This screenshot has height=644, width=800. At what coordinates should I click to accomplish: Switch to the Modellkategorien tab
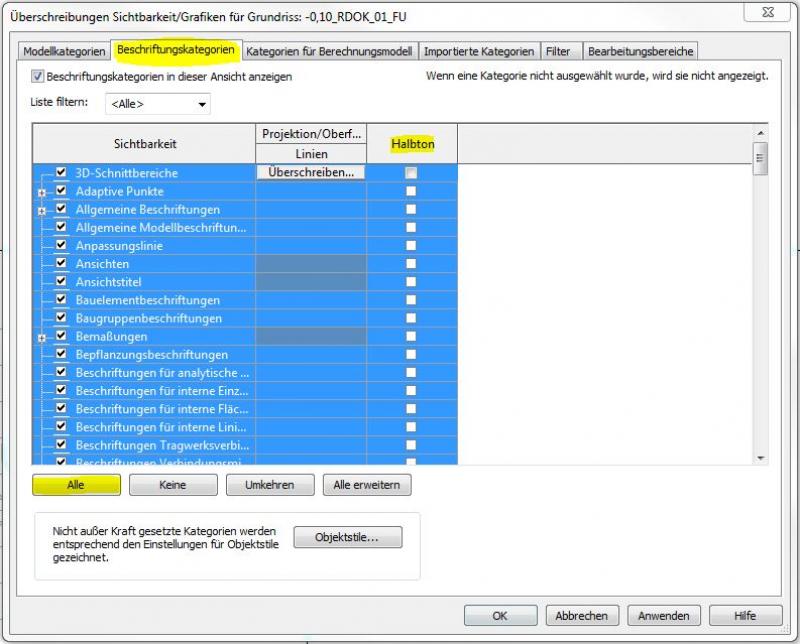click(64, 51)
